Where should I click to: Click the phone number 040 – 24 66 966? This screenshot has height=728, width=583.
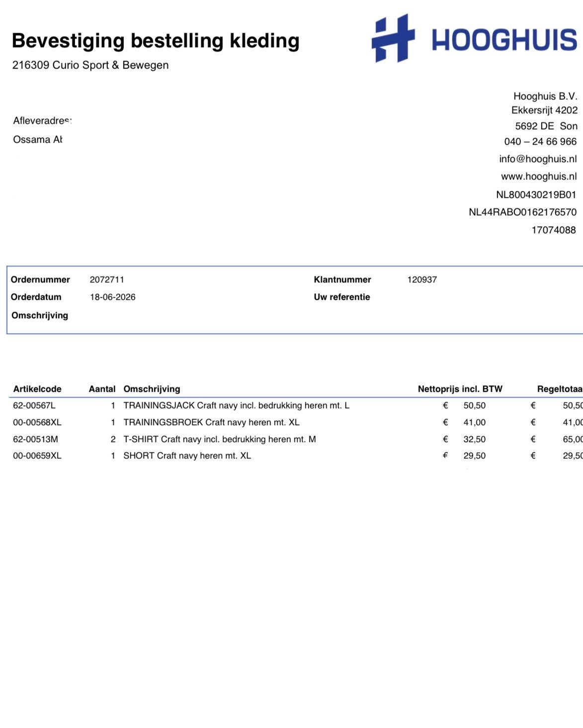click(x=540, y=141)
